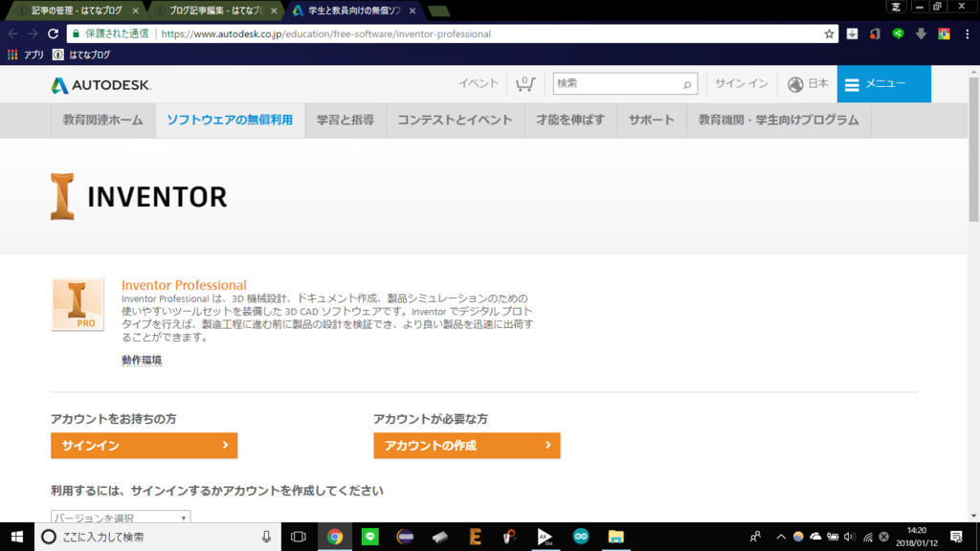
Task: Click the browser address bar URL
Action: (325, 33)
